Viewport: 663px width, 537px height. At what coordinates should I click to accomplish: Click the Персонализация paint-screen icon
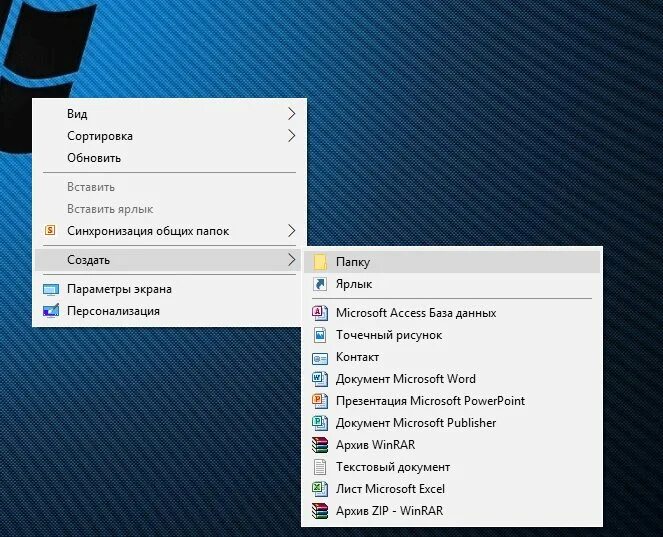click(51, 311)
